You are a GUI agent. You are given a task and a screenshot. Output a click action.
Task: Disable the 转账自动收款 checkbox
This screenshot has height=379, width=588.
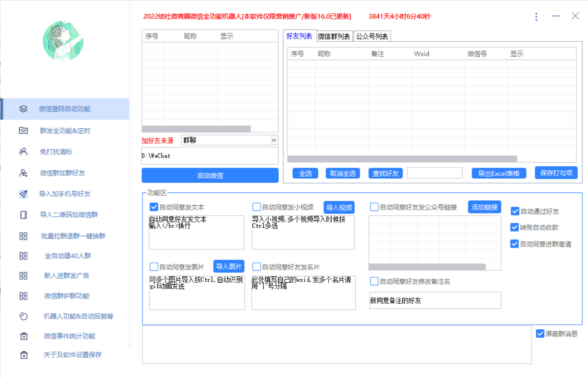[x=514, y=227]
